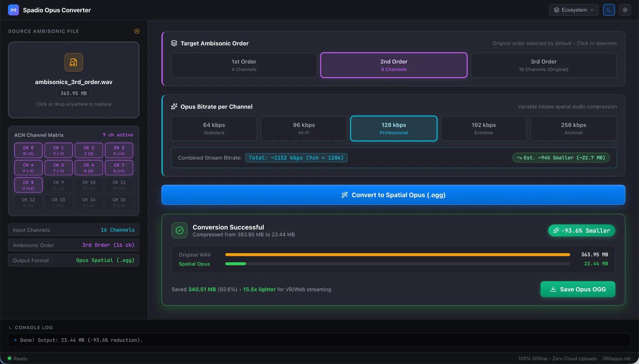Screen dimensions: 639x364
Task: Click Convert to Spatial Opus (.ogg) button
Action: [x=393, y=195]
